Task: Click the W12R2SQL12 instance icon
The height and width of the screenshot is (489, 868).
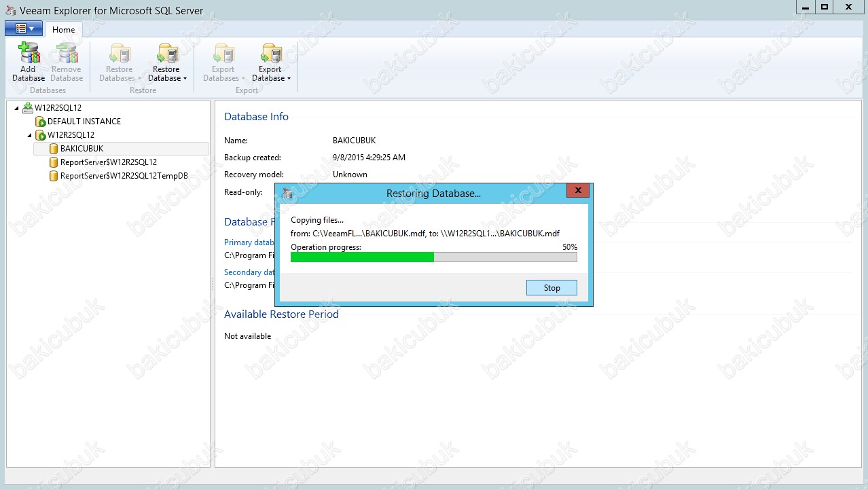Action: (x=41, y=135)
